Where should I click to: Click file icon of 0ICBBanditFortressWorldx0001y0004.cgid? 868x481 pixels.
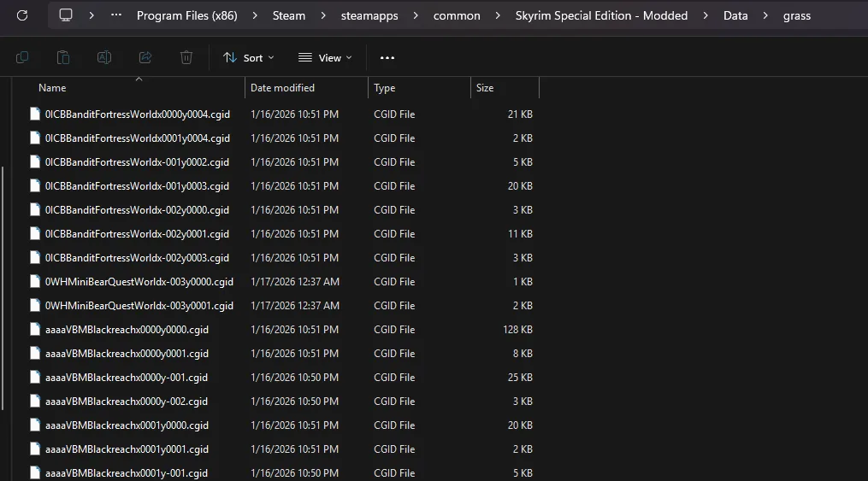[x=35, y=138]
